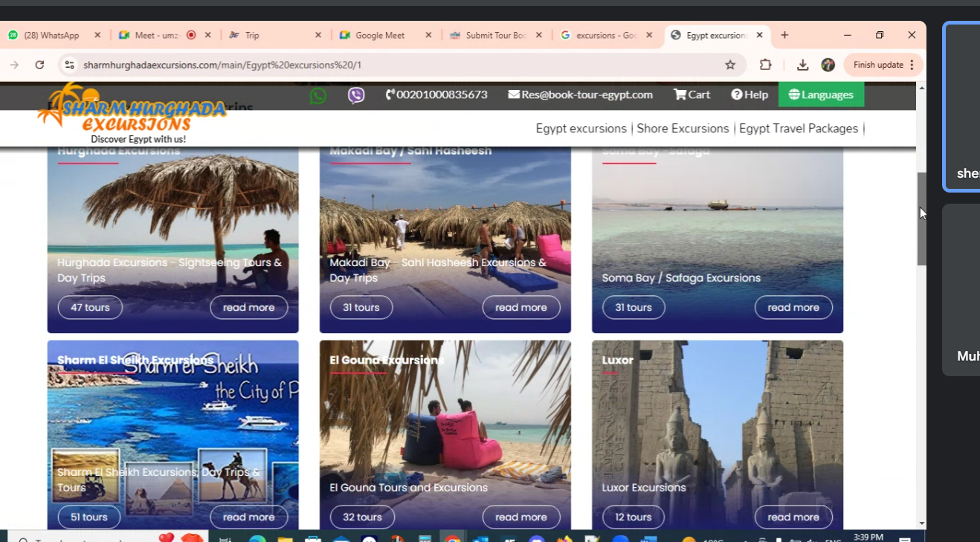Open the Egypt excursions menu
This screenshot has width=980, height=542.
(581, 129)
